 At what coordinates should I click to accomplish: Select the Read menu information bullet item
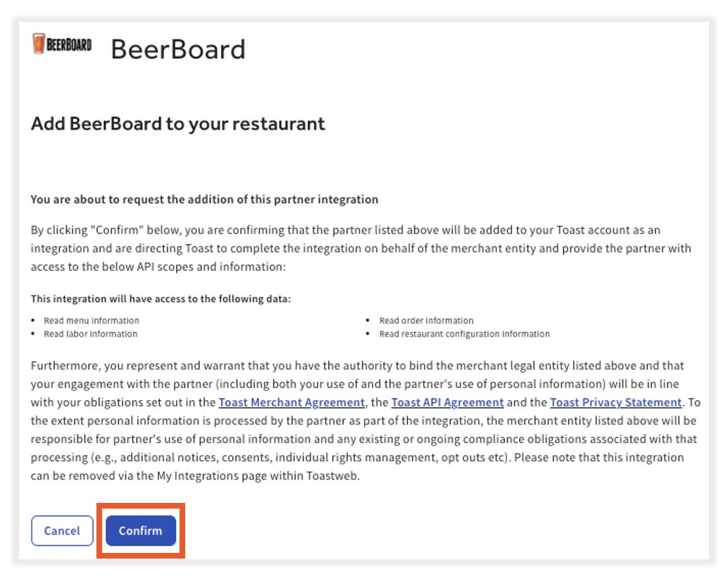point(92,320)
